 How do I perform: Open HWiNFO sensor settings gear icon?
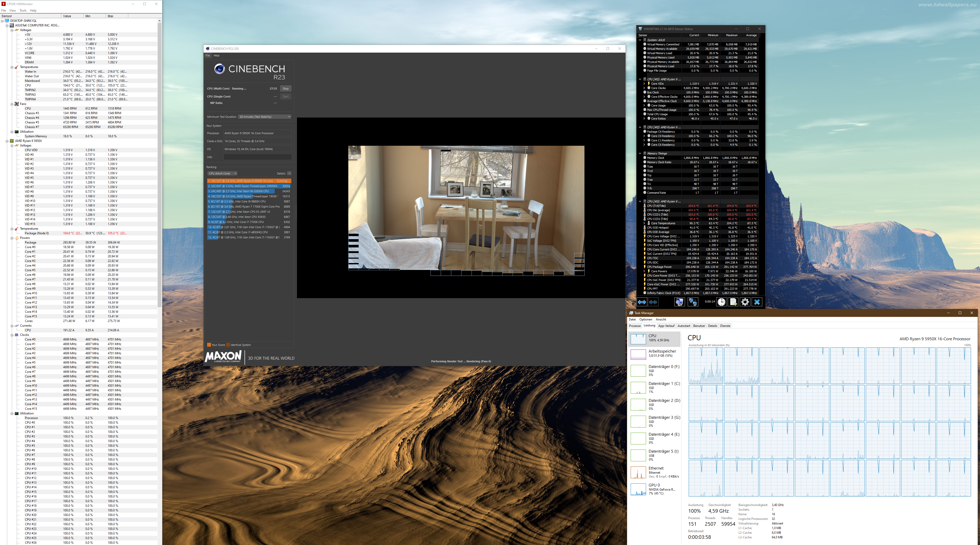pos(745,302)
